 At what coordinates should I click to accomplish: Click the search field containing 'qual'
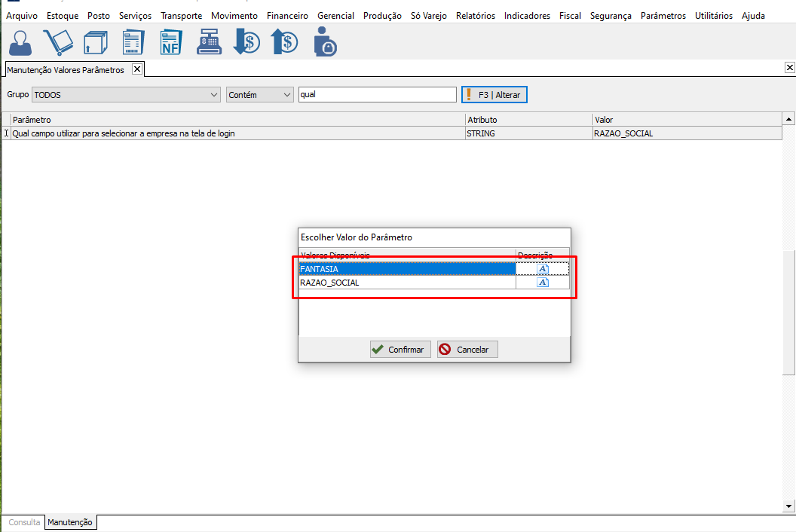coord(377,95)
